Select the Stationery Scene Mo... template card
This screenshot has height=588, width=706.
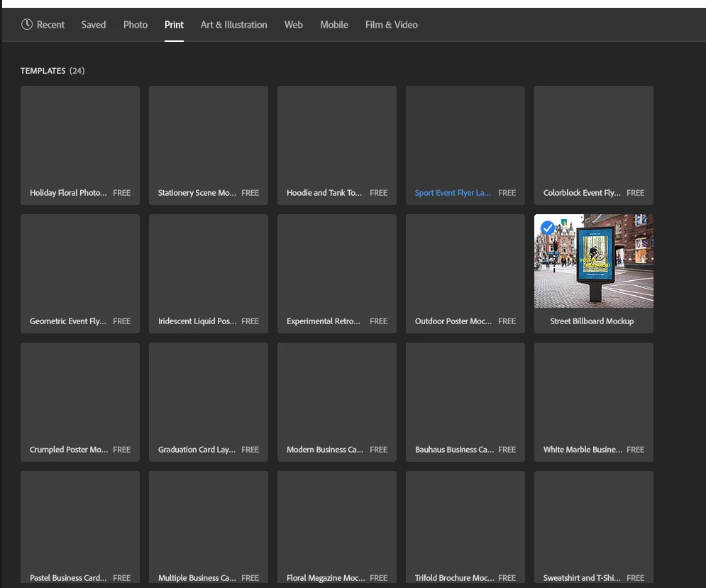209,145
